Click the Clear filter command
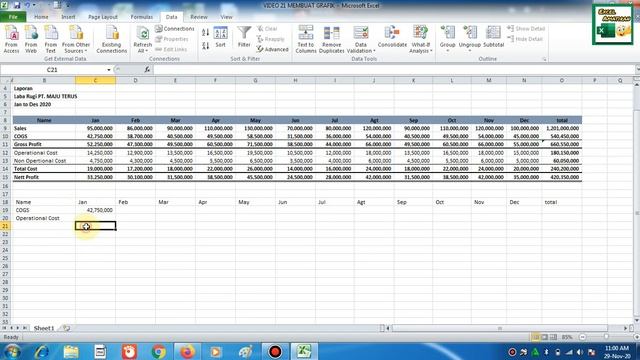This screenshot has height=360, width=640. coord(267,29)
